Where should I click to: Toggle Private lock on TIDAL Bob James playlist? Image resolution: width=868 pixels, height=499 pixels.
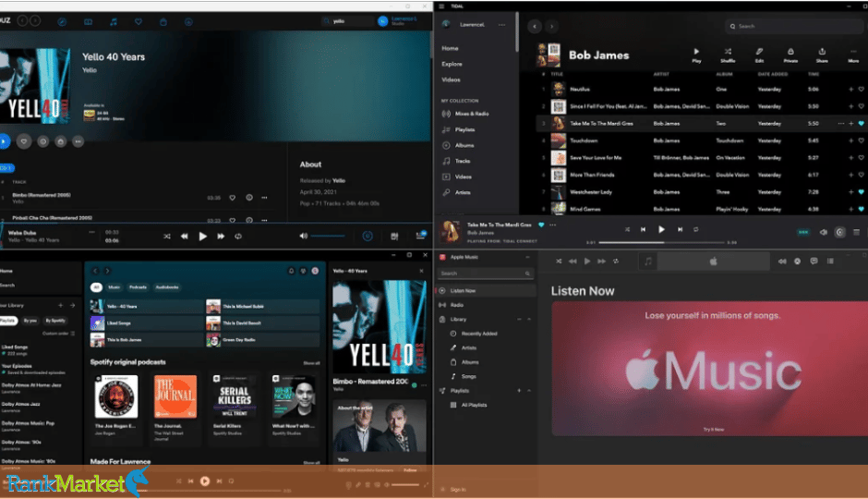tap(790, 55)
